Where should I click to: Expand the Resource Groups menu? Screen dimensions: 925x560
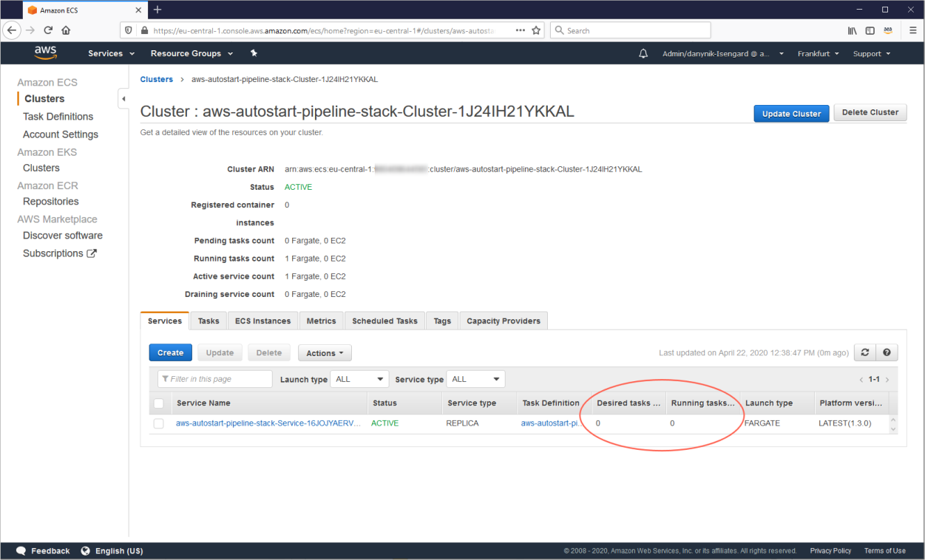point(192,53)
